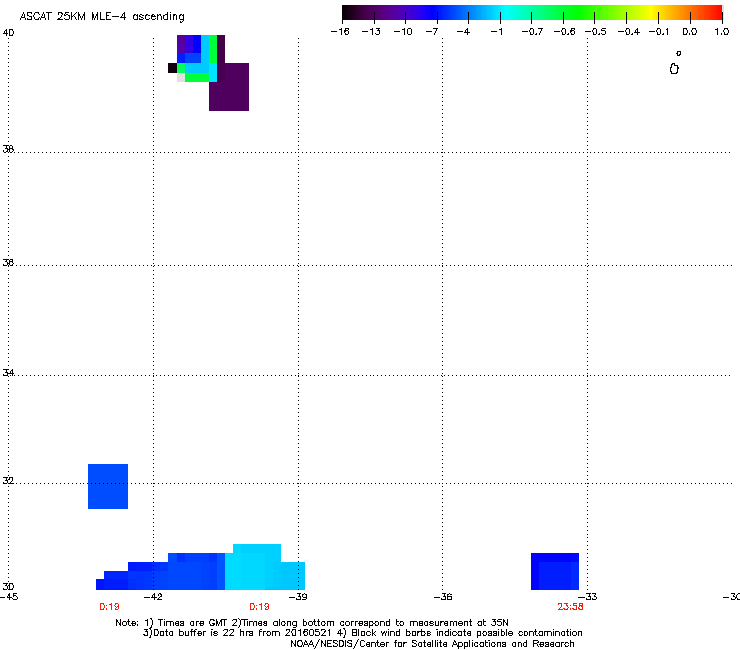Click the color bar label "-7"
Image resolution: width=740 pixels, height=650 pixels.
(432, 32)
